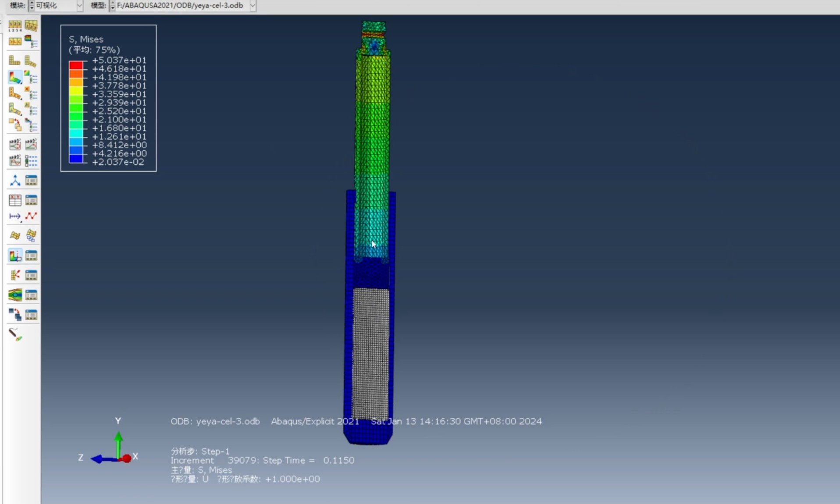Open XY Data Manager
This screenshot has width=840, height=504.
pyautogui.click(x=31, y=200)
